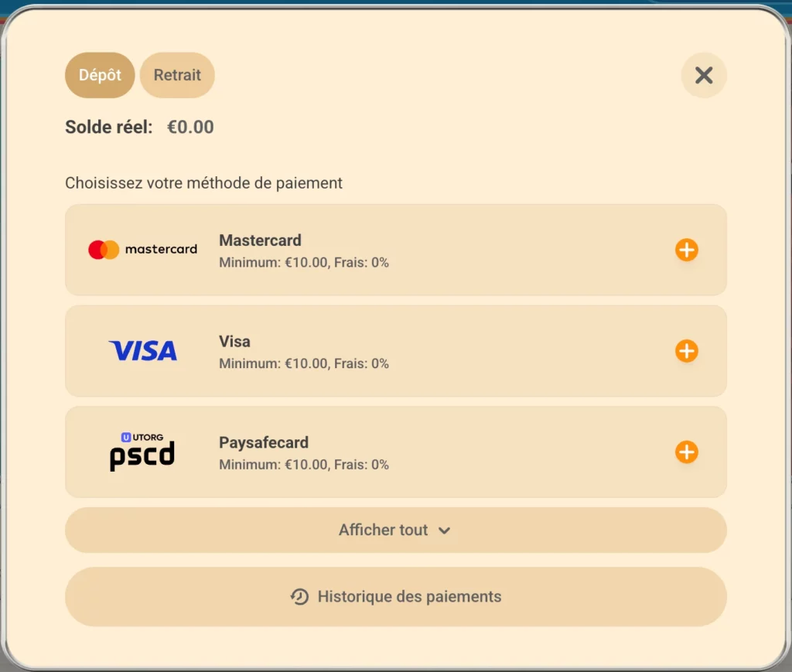Viewport: 792px width, 672px height.
Task: Expand the Afficher tout list
Action: (395, 530)
